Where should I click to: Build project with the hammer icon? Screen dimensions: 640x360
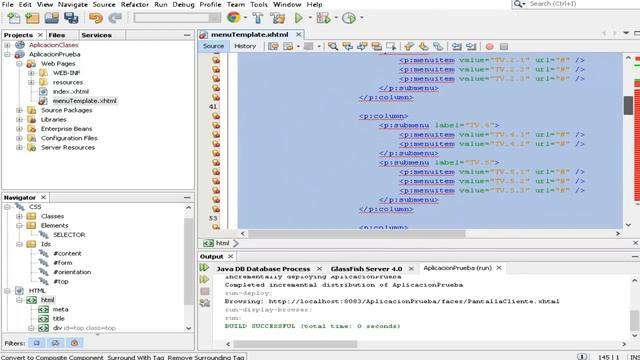(258, 18)
